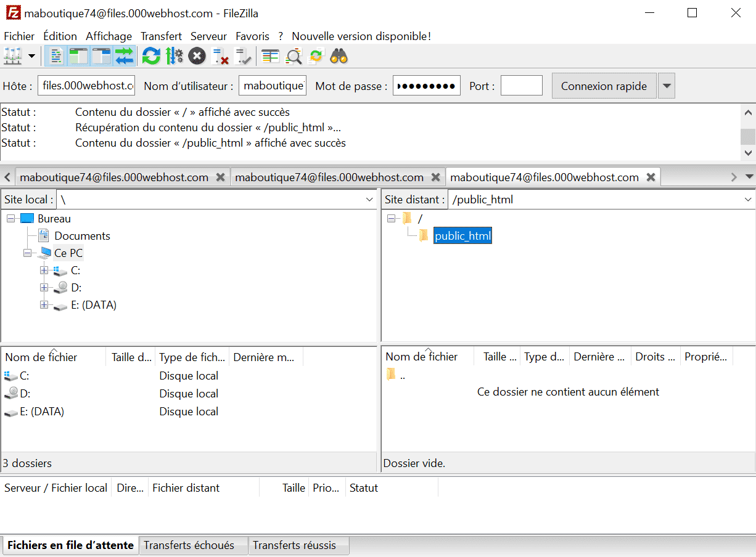Close the currently selected connection tab
This screenshot has width=756, height=557.
(651, 177)
